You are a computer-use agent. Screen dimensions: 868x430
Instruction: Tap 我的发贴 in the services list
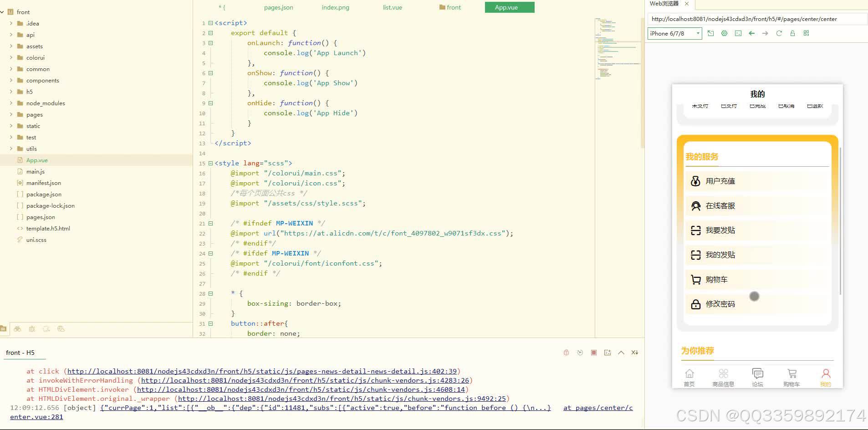coord(757,255)
